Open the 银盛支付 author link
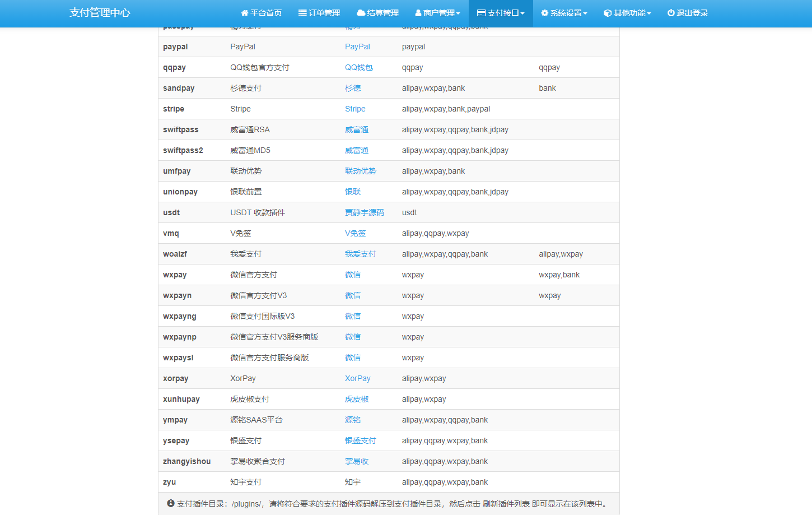 (x=361, y=440)
